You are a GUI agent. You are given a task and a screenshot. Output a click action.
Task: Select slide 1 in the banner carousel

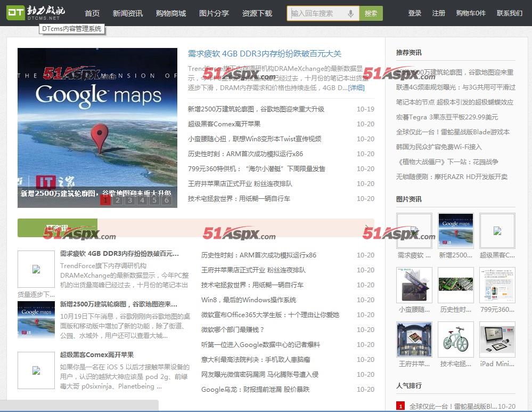point(105,200)
